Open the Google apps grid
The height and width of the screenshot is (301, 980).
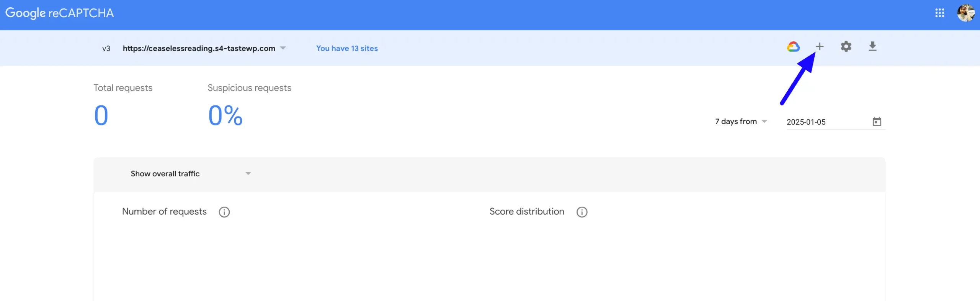pos(939,13)
